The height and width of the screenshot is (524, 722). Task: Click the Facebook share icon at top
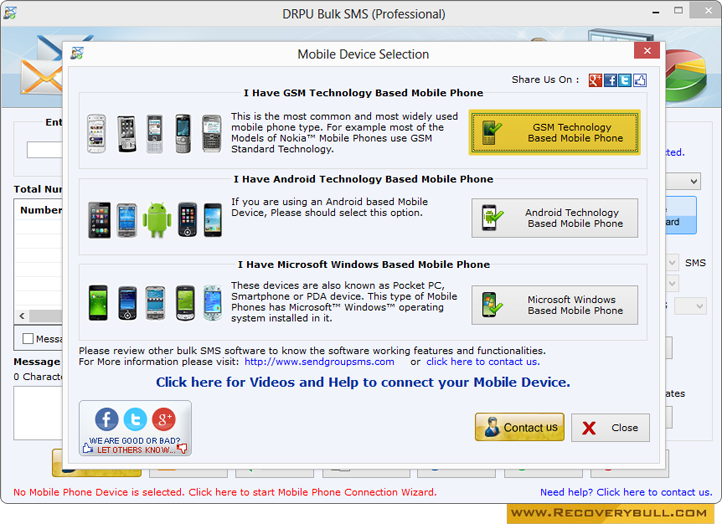pos(610,80)
